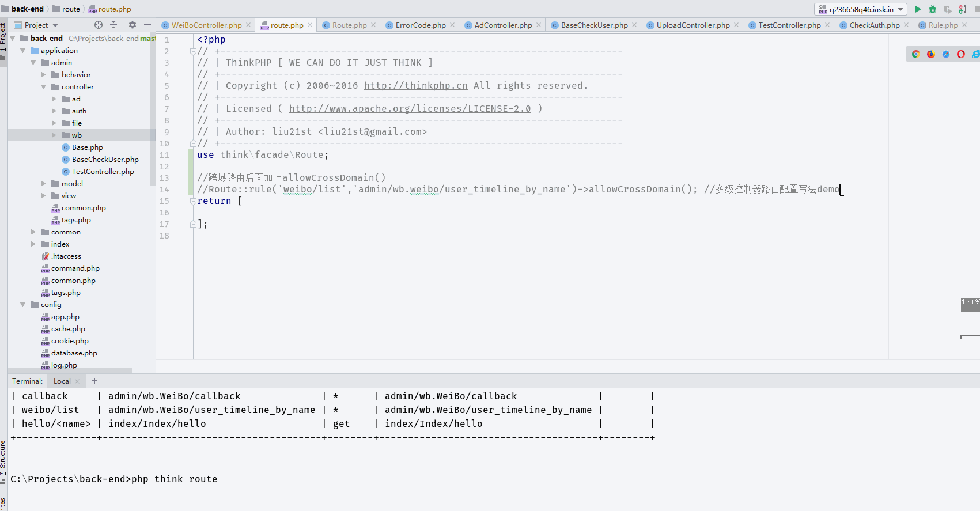
Task: Switch to TestController.php editor tab
Action: tap(789, 25)
